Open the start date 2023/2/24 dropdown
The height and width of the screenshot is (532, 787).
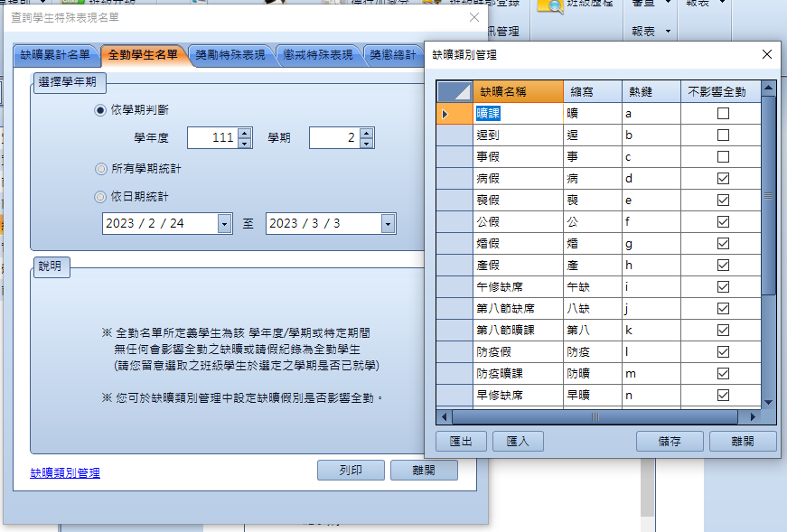[224, 224]
